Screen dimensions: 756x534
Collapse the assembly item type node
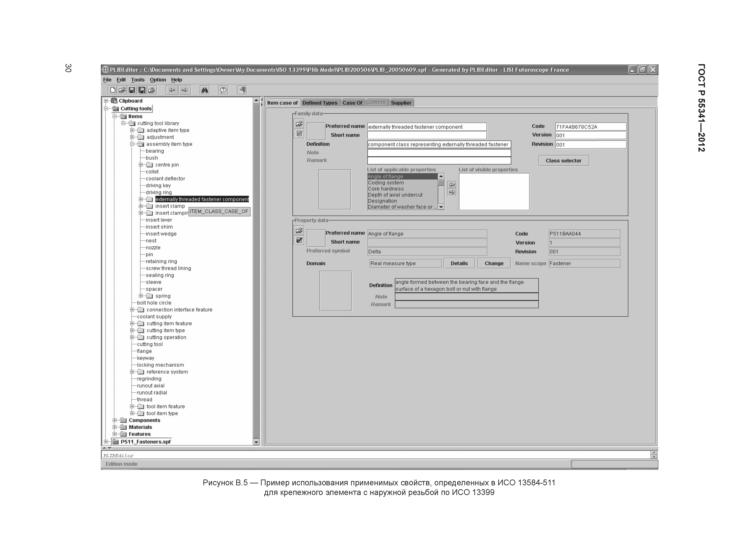132,144
